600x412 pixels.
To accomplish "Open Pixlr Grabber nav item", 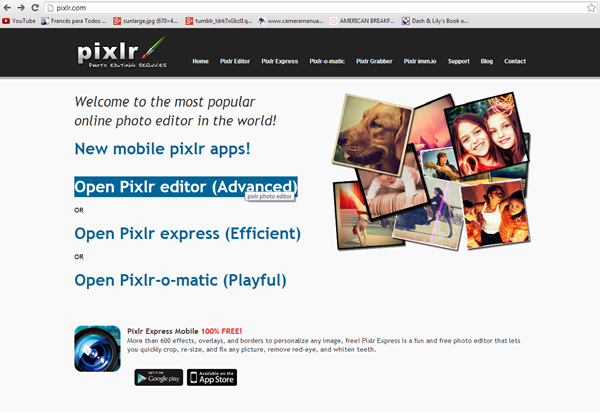I will click(x=374, y=61).
